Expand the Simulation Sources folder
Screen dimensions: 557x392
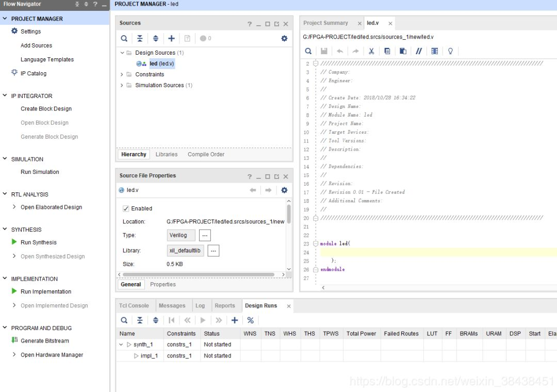122,85
